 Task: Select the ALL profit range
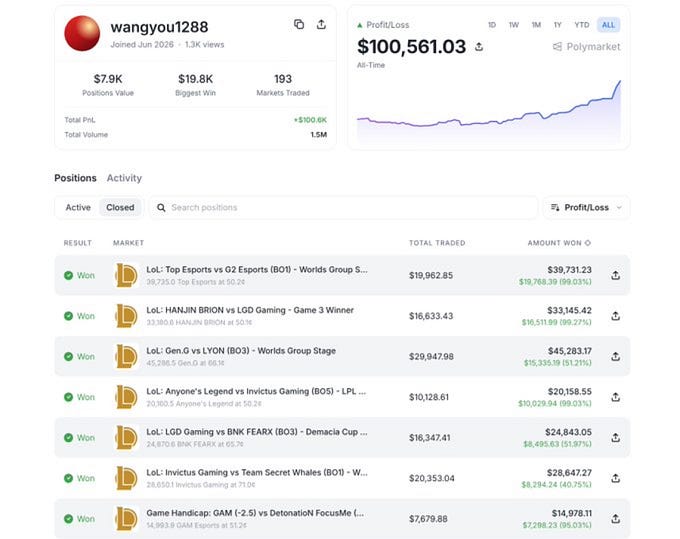(608, 25)
